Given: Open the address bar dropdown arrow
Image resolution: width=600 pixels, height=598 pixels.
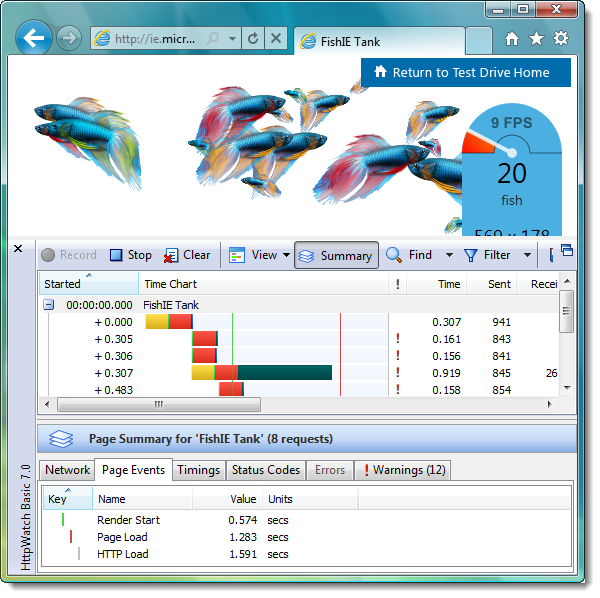Looking at the screenshot, I should [232, 38].
